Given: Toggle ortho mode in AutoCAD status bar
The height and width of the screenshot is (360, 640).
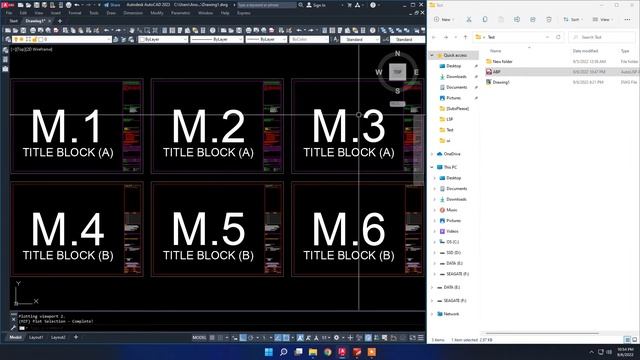Looking at the screenshot, I should [243, 338].
